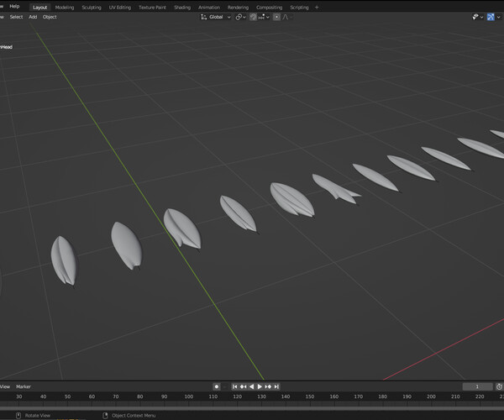Open proportional editing falloff curve
504x420 pixels.
pyautogui.click(x=287, y=17)
